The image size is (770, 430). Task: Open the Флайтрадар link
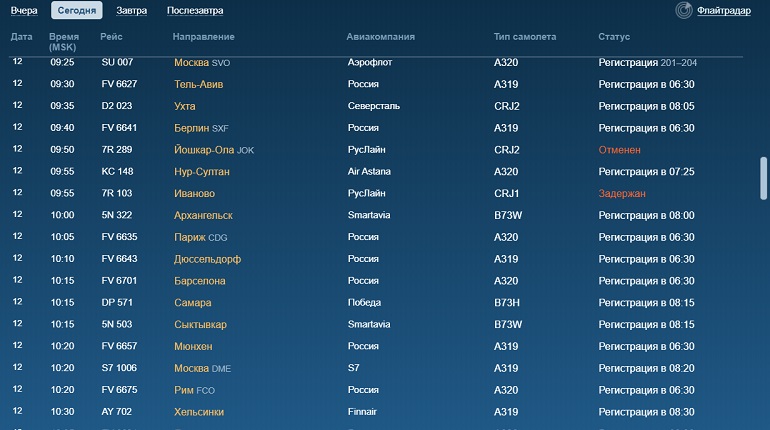pyautogui.click(x=724, y=10)
